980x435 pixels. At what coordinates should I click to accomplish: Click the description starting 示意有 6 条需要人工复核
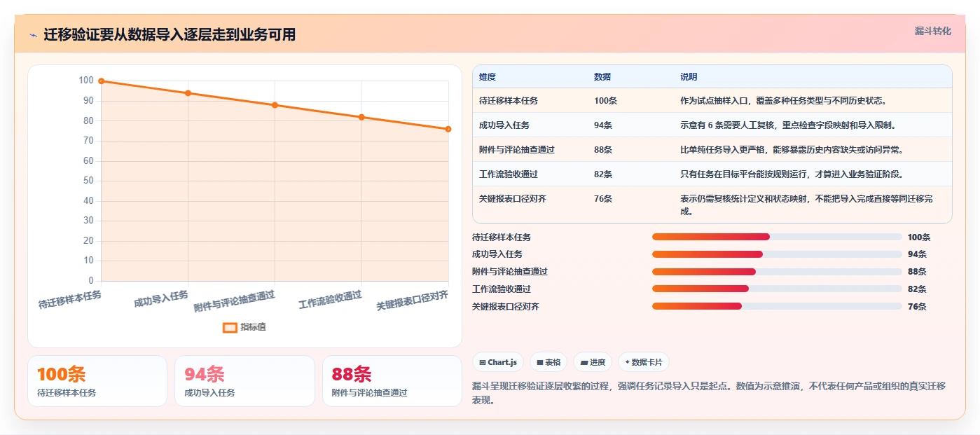(x=788, y=125)
